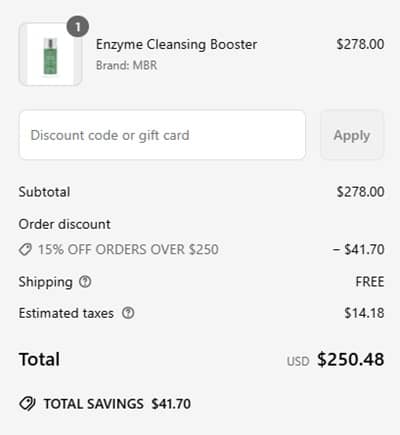Select the Enzyme Cleansing Booster product thumbnail
The height and width of the screenshot is (435, 400).
pyautogui.click(x=50, y=55)
